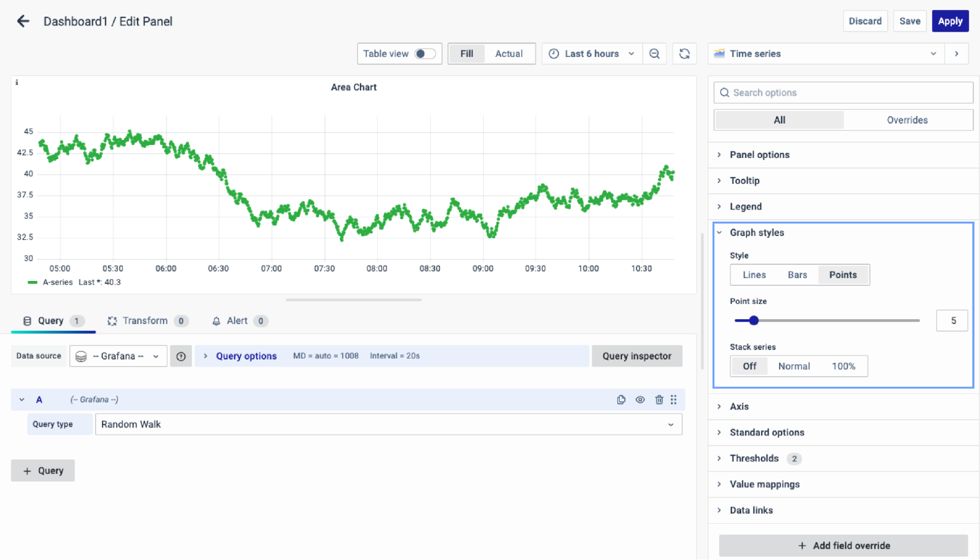Image resolution: width=980 pixels, height=560 pixels.
Task: Click the drag handle icon on query A
Action: pyautogui.click(x=674, y=400)
